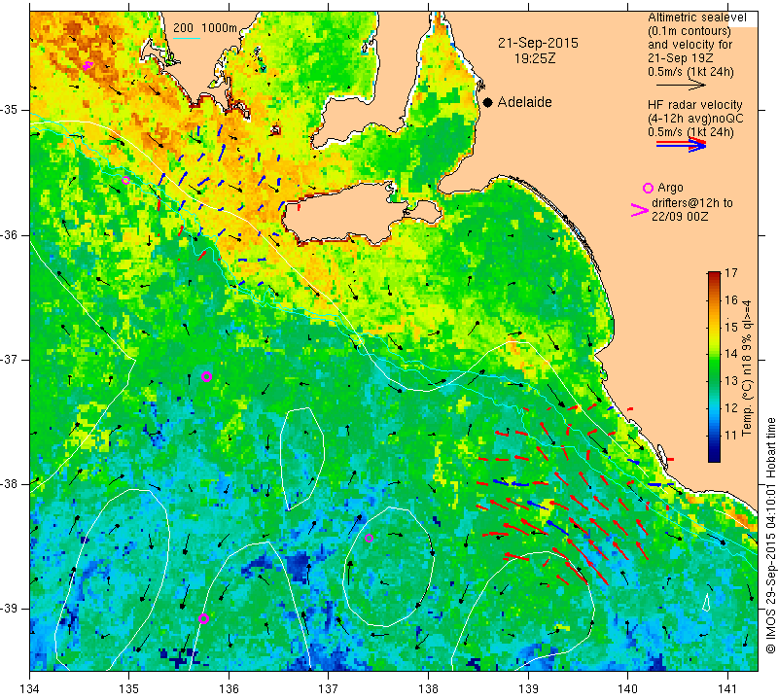Click the Argo float marker near 37°S 136°E
This screenshot has width=778, height=700.
pos(206,376)
